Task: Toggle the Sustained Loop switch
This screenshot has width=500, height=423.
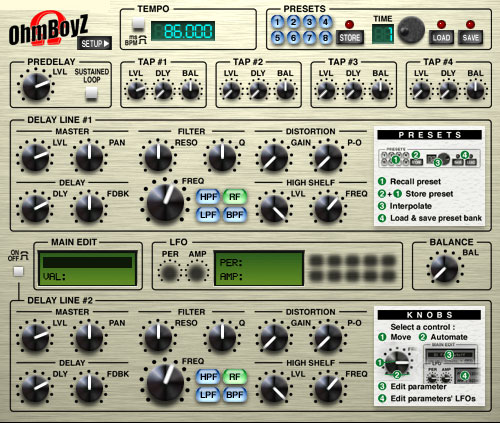Action: tap(91, 93)
